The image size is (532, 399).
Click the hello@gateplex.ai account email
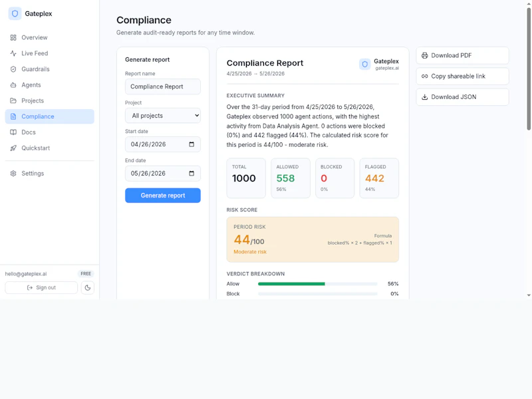pyautogui.click(x=26, y=274)
